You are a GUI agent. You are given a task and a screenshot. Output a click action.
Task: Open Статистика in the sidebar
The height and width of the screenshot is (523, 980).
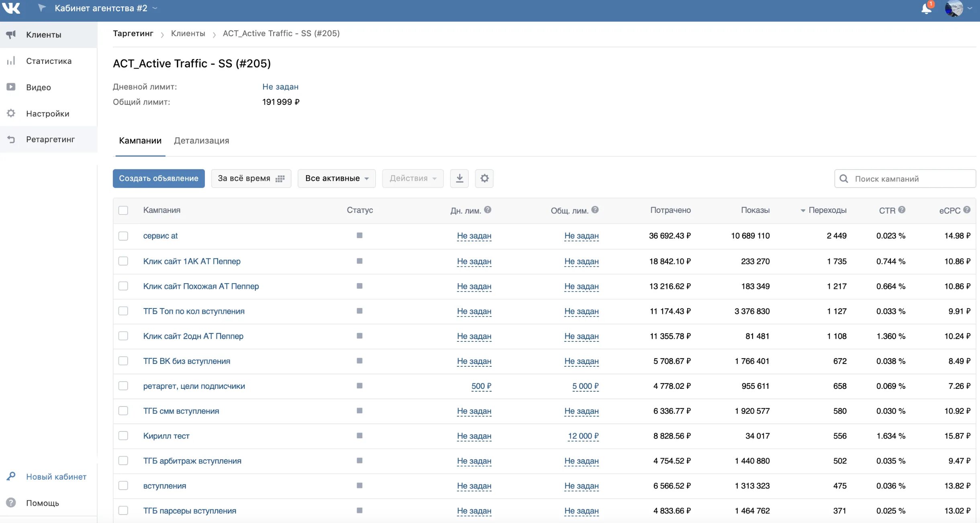click(49, 61)
